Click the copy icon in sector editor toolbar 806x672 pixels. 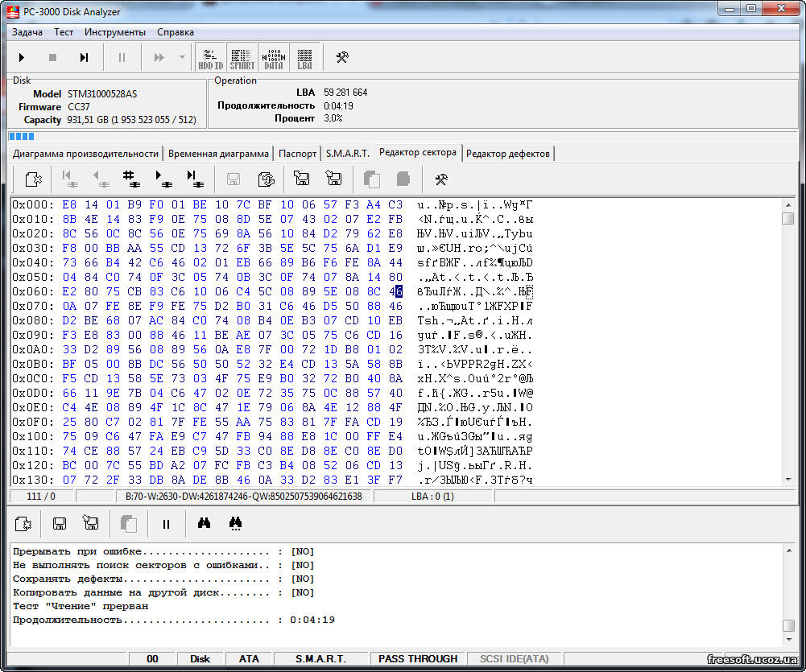point(372,179)
